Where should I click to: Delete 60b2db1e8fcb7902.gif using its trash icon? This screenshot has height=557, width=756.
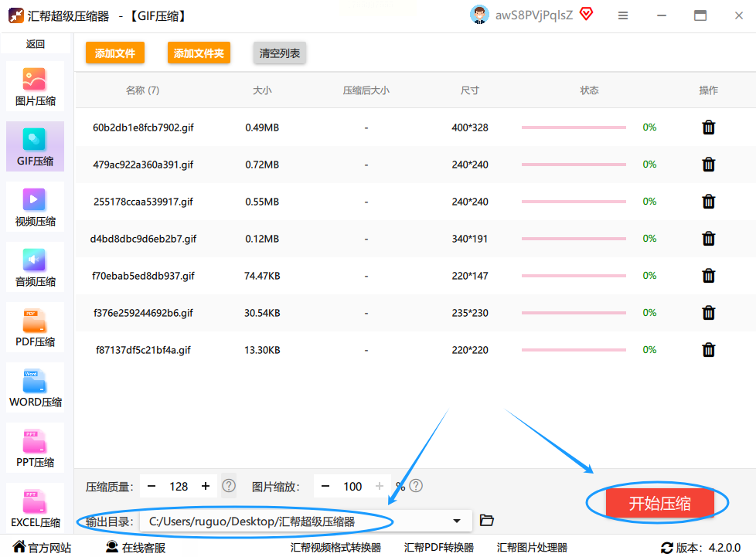[708, 127]
